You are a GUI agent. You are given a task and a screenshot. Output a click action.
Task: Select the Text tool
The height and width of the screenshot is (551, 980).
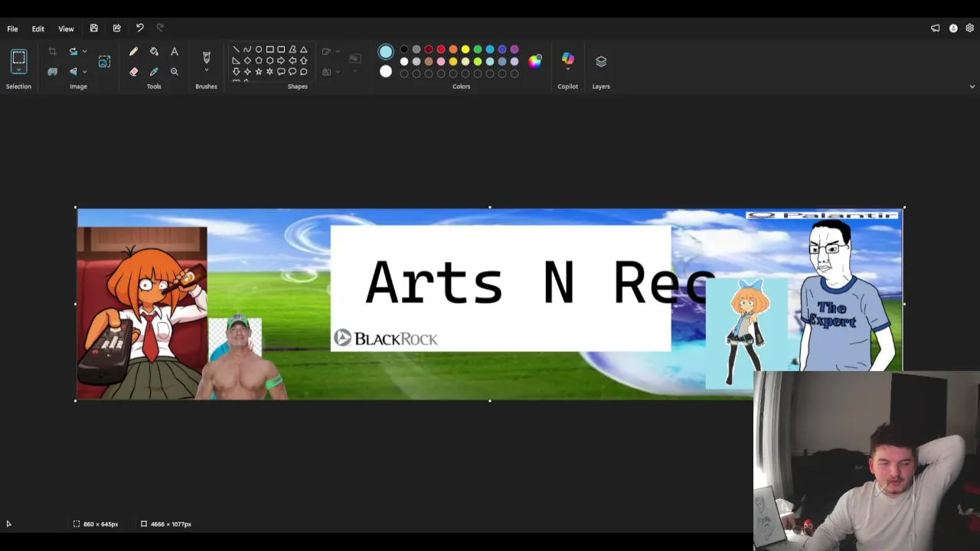coord(175,51)
